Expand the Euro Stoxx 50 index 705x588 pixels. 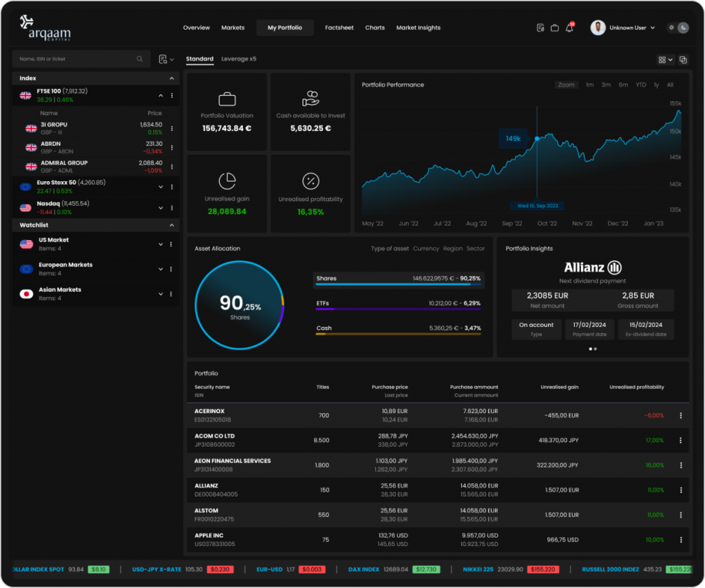point(160,187)
